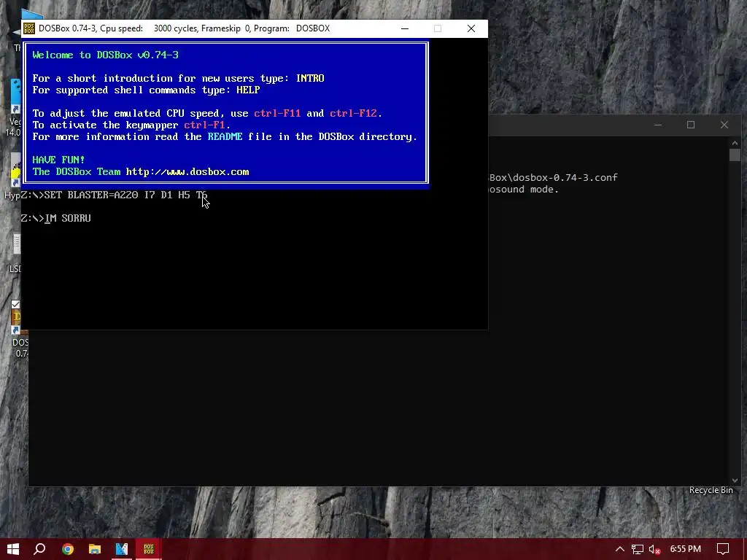
Task: Minimize the DOSBox status console window
Action: click(x=658, y=125)
